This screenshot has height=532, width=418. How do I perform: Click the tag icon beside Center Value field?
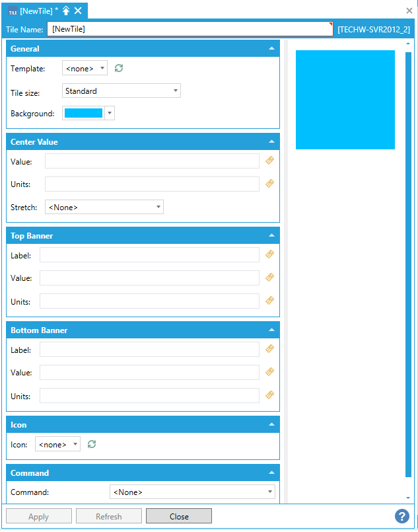269,161
